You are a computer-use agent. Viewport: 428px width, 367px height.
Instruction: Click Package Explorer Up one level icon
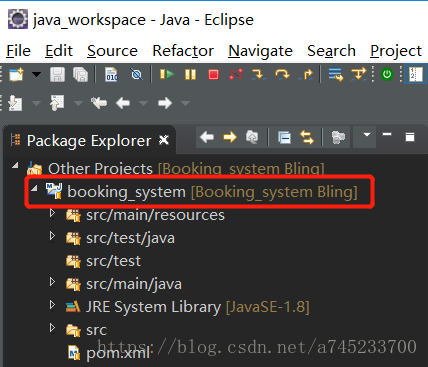252,137
